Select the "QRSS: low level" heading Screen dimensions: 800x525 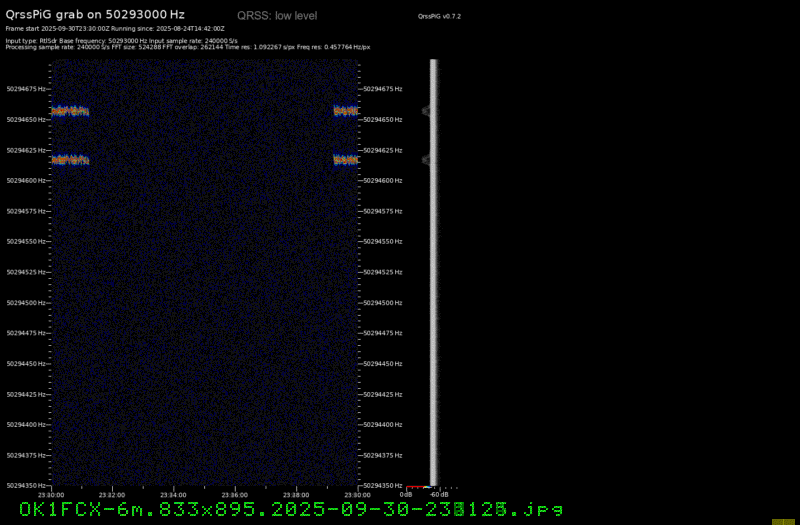(277, 16)
